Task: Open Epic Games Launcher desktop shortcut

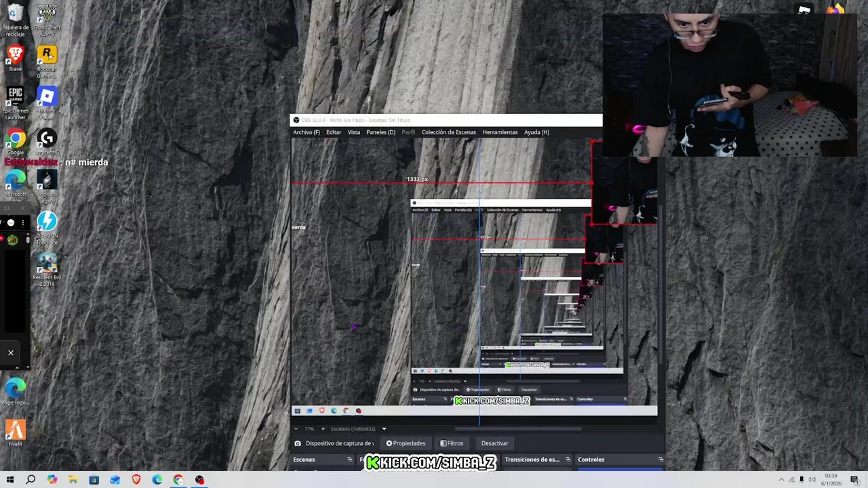Action: 15,103
